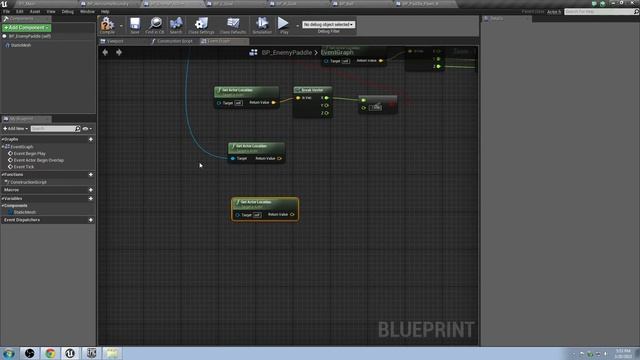Screen dimensions: 640x360
Task: Open the Debug menu
Action: (x=68, y=11)
